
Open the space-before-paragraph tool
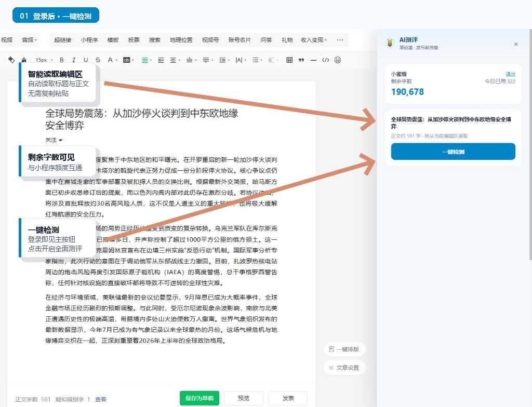pos(190,60)
